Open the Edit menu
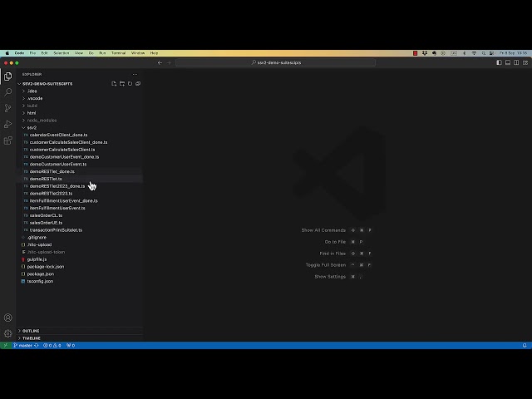The image size is (532, 399). click(44, 53)
